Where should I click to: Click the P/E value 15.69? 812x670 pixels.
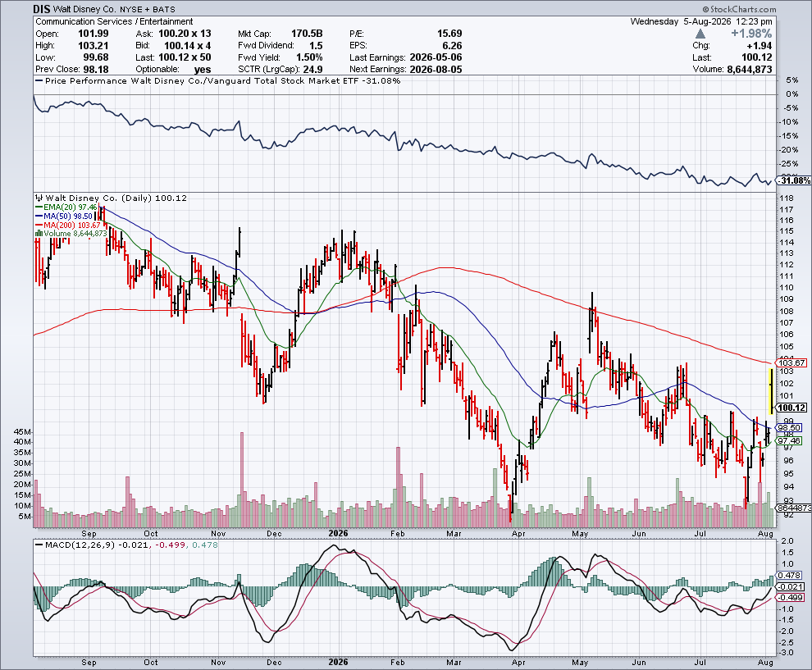(449, 34)
